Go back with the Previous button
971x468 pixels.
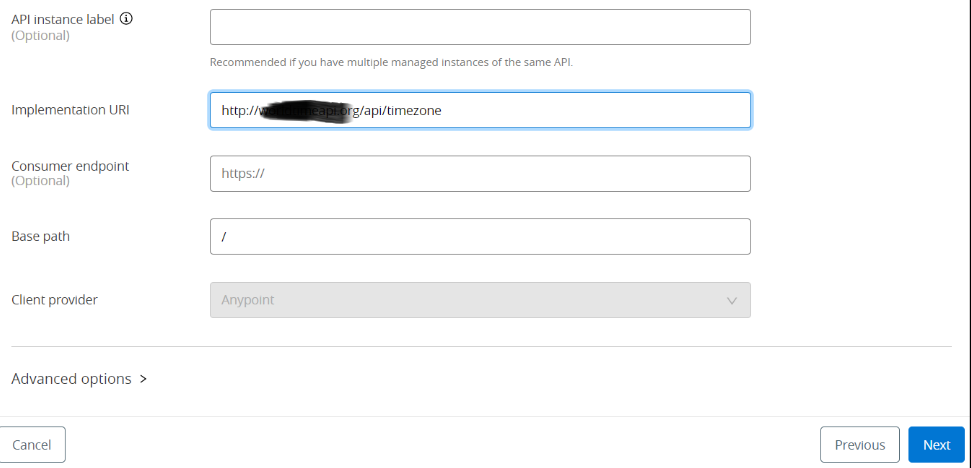[860, 445]
